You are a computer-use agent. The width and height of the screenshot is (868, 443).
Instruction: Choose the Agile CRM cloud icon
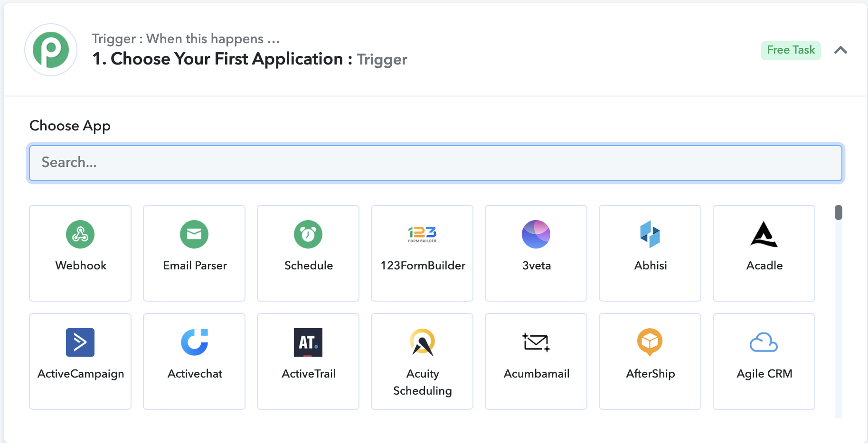tap(764, 342)
